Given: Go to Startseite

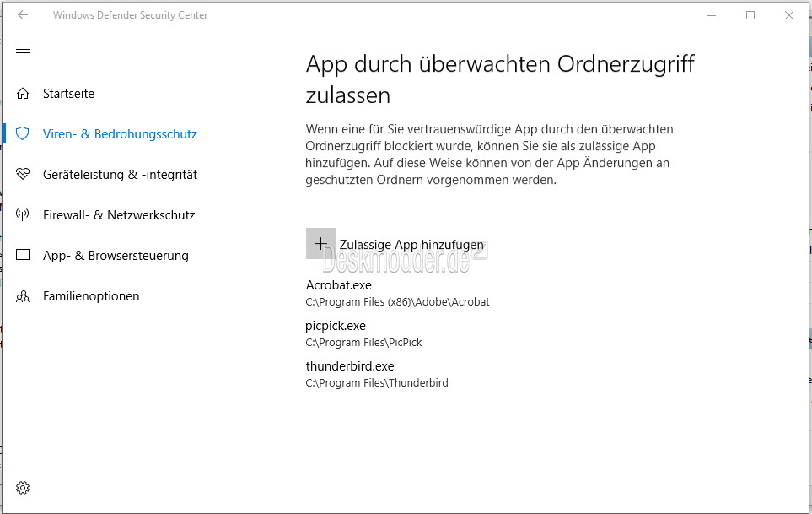Looking at the screenshot, I should (x=68, y=94).
